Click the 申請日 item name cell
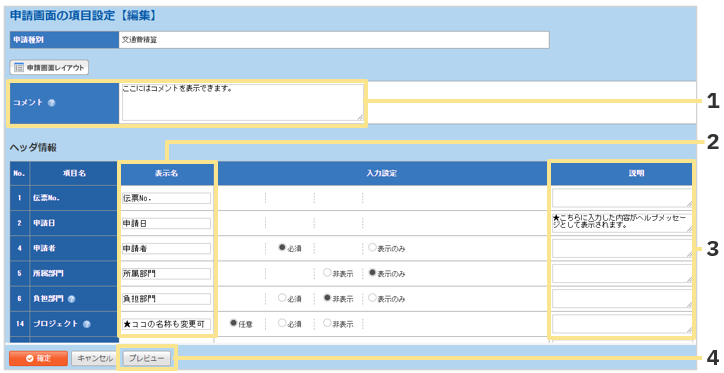This screenshot has width=724, height=373. coord(73,223)
